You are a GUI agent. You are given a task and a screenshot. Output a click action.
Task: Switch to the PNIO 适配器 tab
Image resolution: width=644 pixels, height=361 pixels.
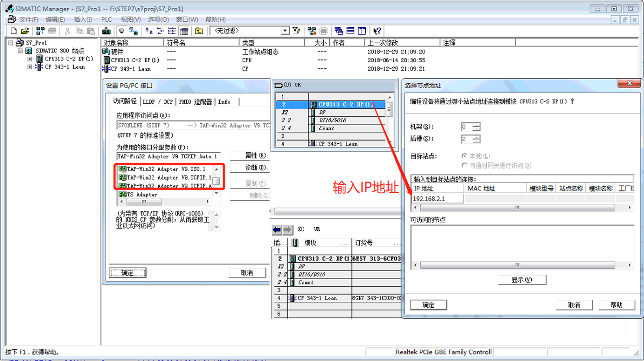tap(195, 102)
